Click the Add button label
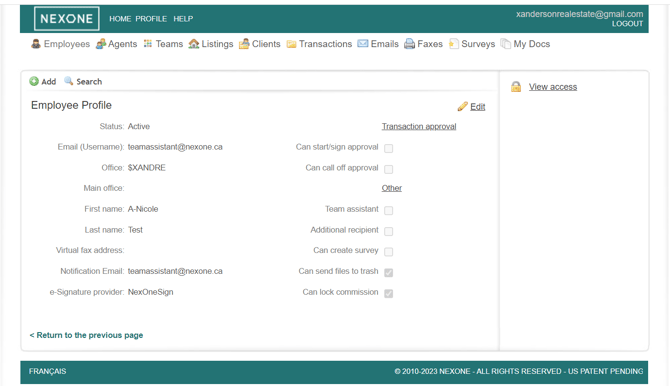 (49, 81)
